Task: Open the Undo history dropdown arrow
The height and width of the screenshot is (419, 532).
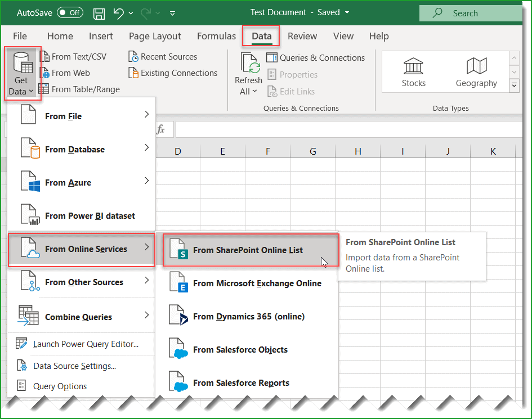Action: [x=131, y=13]
